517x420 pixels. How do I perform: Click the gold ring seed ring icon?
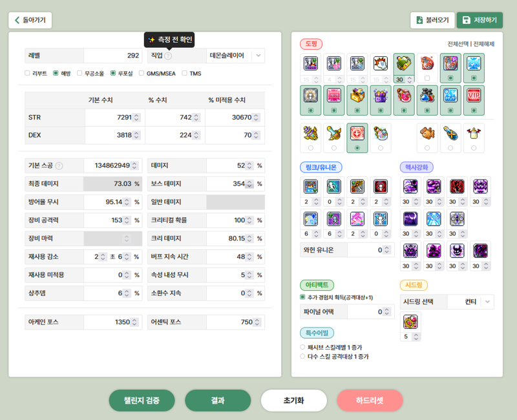410,322
